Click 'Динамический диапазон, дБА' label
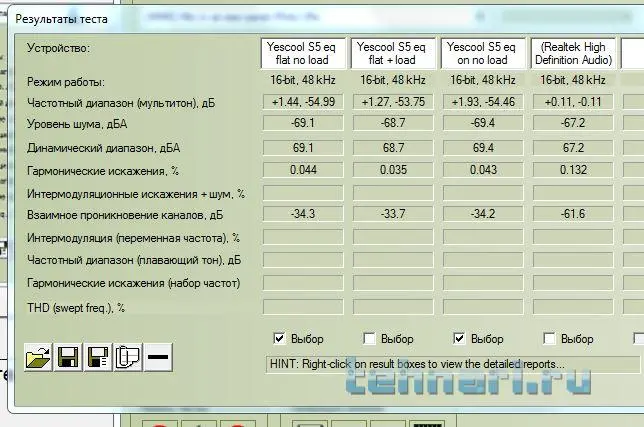Screen dimensions: 644x427 104,148
